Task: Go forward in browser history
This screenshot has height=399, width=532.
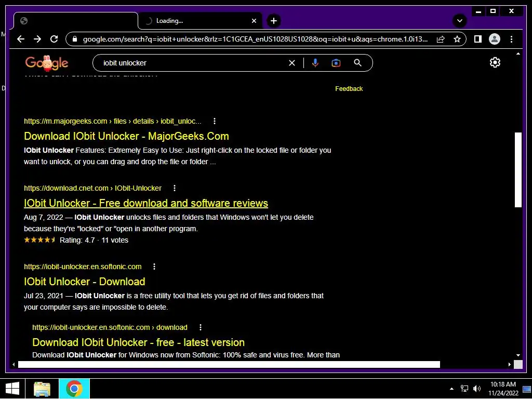Action: (x=37, y=39)
